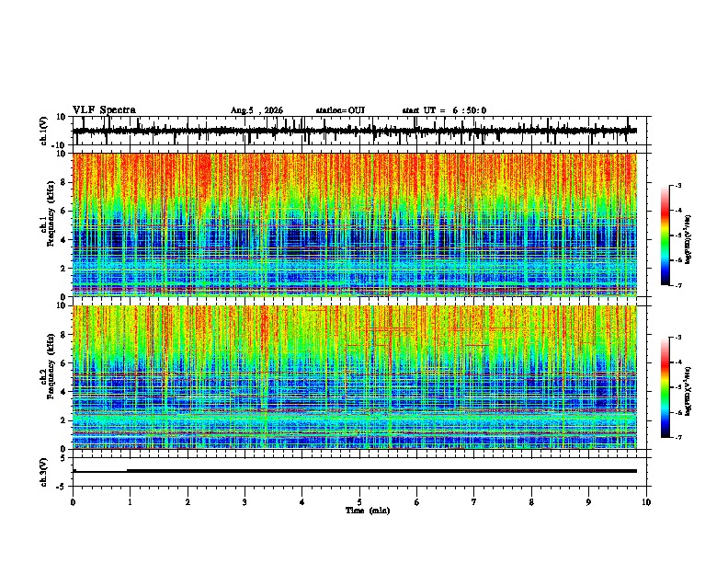Screen dimensions: 728x563
Task: Click the ch.3 voltage trace bar
Action: point(355,471)
